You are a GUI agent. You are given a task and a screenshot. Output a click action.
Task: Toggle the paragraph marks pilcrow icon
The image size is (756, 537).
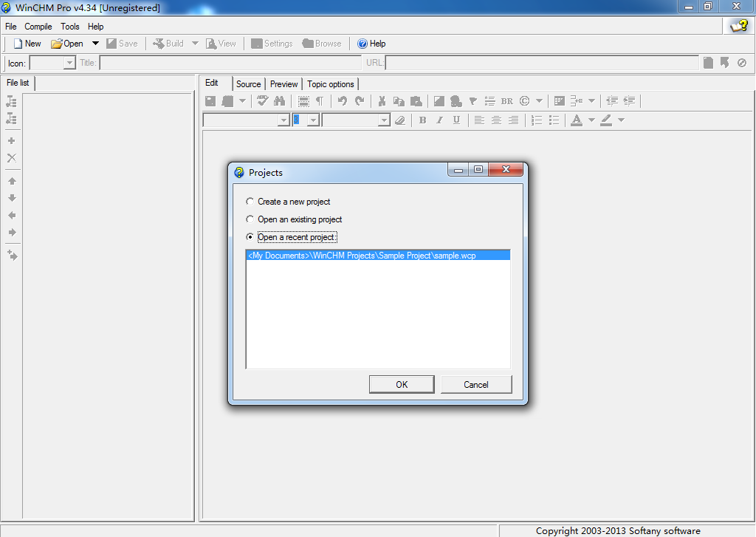click(320, 101)
